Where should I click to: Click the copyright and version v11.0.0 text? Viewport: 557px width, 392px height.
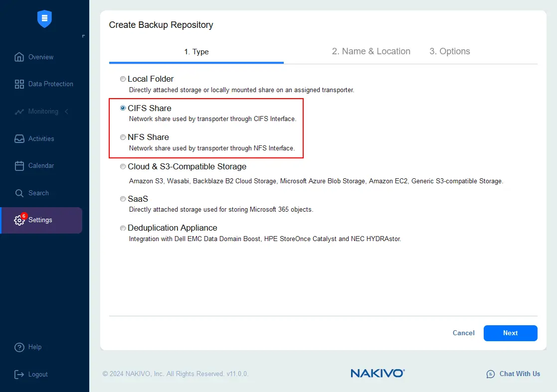[176, 374]
